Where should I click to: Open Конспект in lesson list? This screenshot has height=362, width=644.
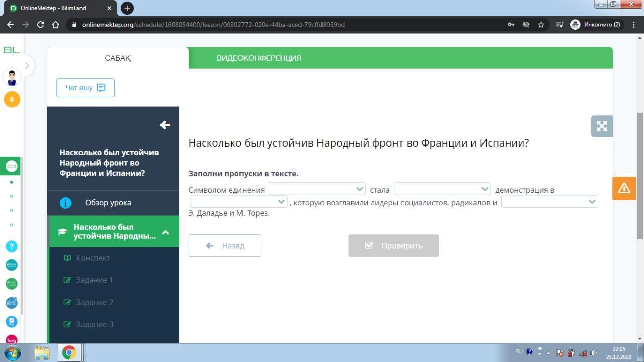click(93, 258)
